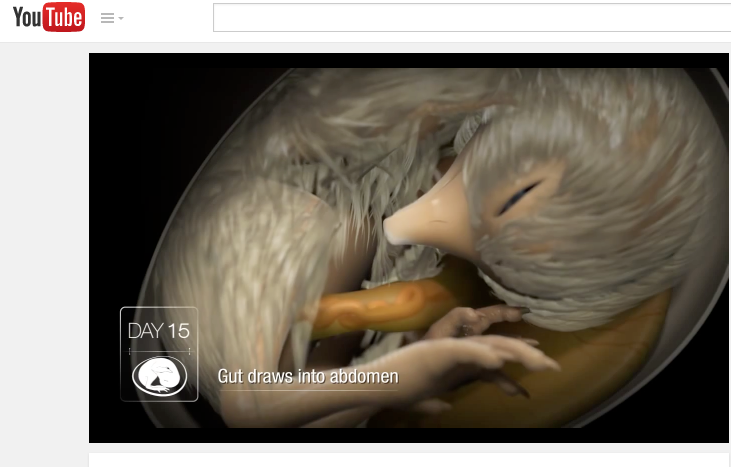Click the circular embryo icon in the overlay

pos(158,376)
